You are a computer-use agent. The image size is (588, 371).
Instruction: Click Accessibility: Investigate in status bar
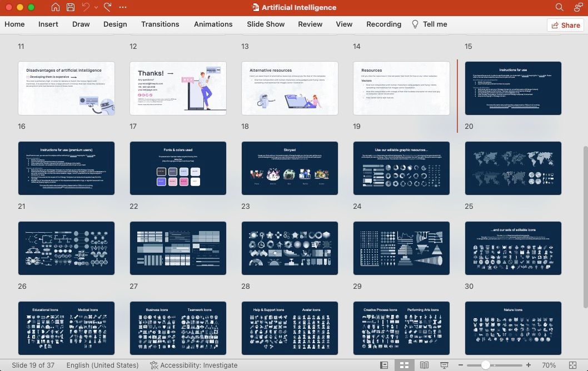click(x=193, y=365)
